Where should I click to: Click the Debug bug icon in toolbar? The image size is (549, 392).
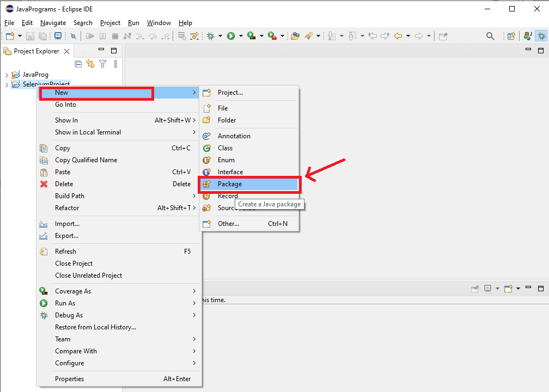[x=211, y=36]
